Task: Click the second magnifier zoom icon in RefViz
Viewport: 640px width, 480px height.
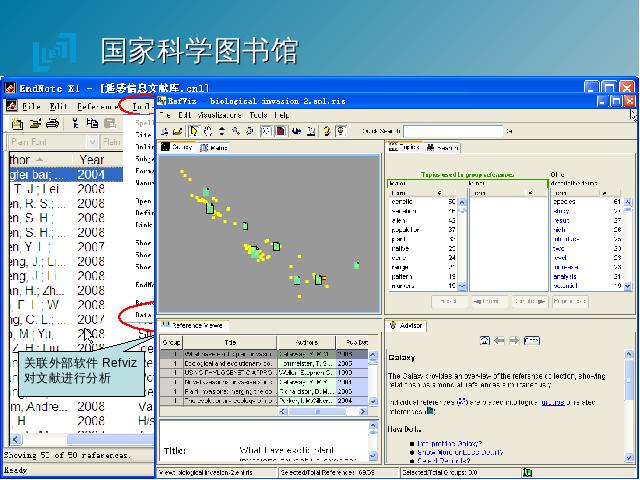Action: click(x=249, y=131)
